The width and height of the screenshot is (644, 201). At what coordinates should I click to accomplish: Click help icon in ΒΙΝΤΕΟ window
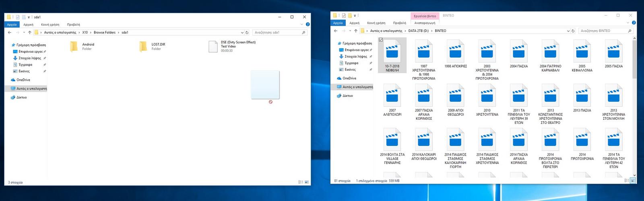pos(634,23)
